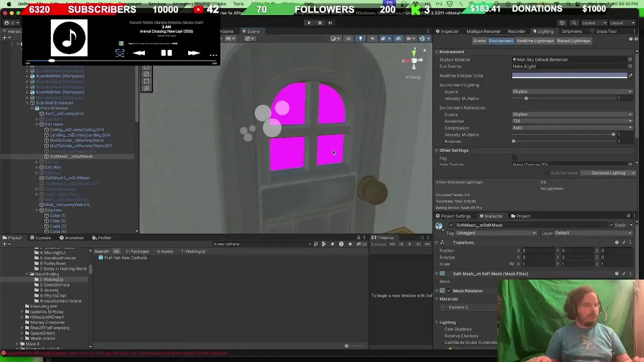The width and height of the screenshot is (644, 362).
Task: Lock the lower Inspector panel
Action: click(628, 216)
